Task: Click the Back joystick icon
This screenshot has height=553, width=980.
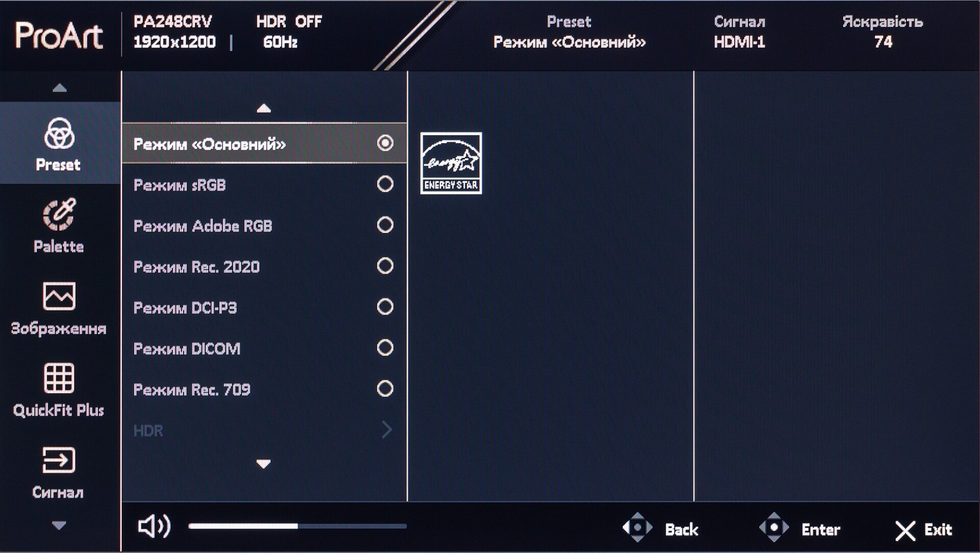Action: click(638, 527)
